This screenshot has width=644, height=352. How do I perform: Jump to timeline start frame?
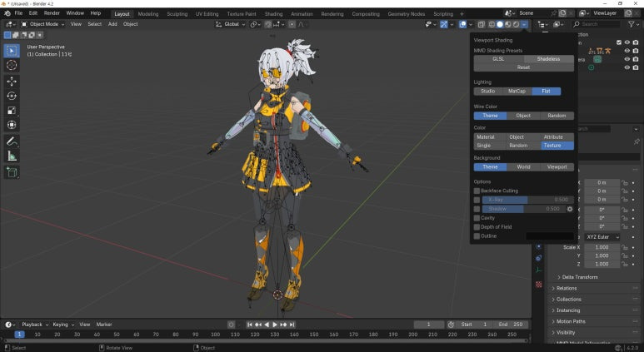[249, 325]
